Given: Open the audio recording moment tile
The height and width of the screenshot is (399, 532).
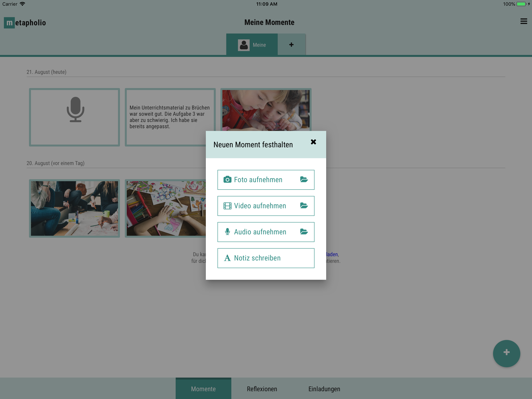Looking at the screenshot, I should coord(75,117).
